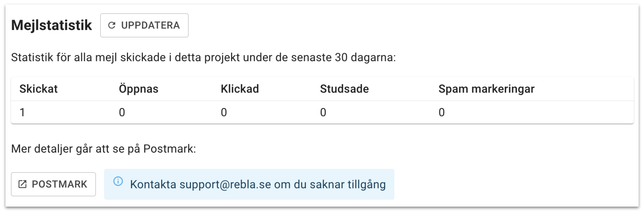The image size is (644, 214).
Task: Click the zero under Öppnas
Action: point(122,112)
